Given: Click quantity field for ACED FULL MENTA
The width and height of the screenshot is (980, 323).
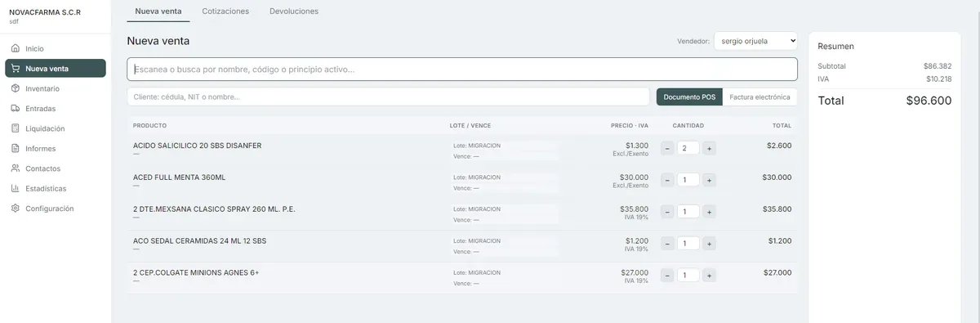Looking at the screenshot, I should click(x=688, y=180).
